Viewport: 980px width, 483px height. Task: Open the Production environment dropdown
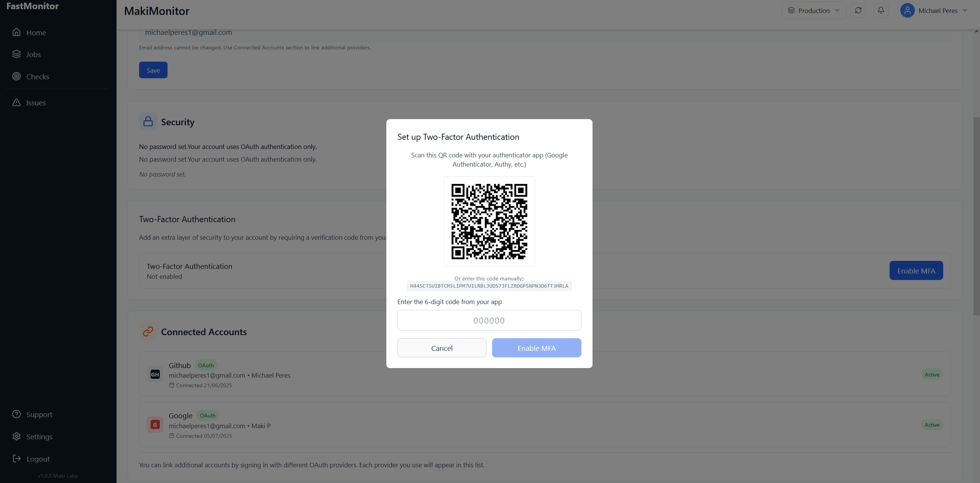814,10
